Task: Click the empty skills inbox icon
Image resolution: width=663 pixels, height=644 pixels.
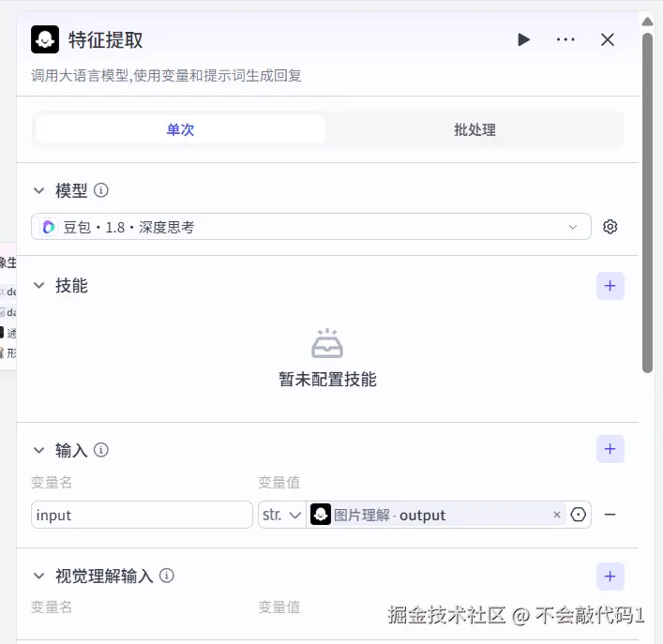Action: point(327,343)
